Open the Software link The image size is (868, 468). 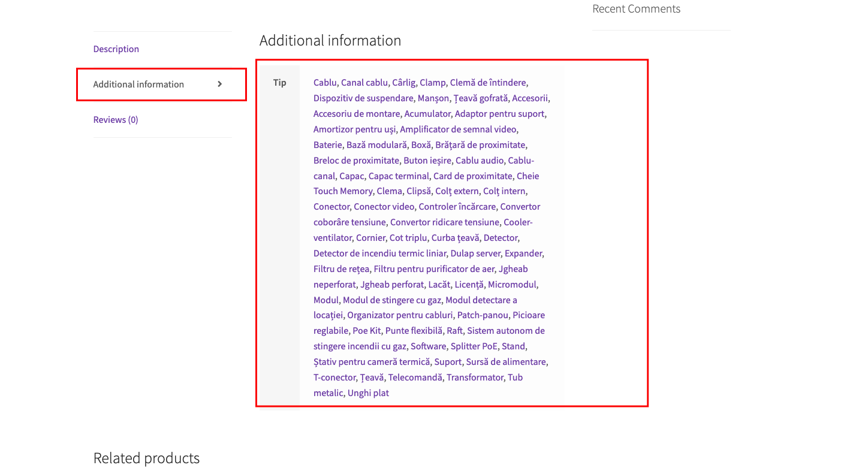pyautogui.click(x=429, y=346)
